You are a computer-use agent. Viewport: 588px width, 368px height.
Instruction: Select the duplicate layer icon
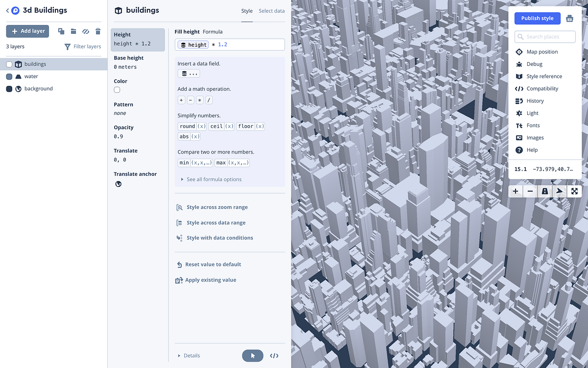tap(61, 31)
